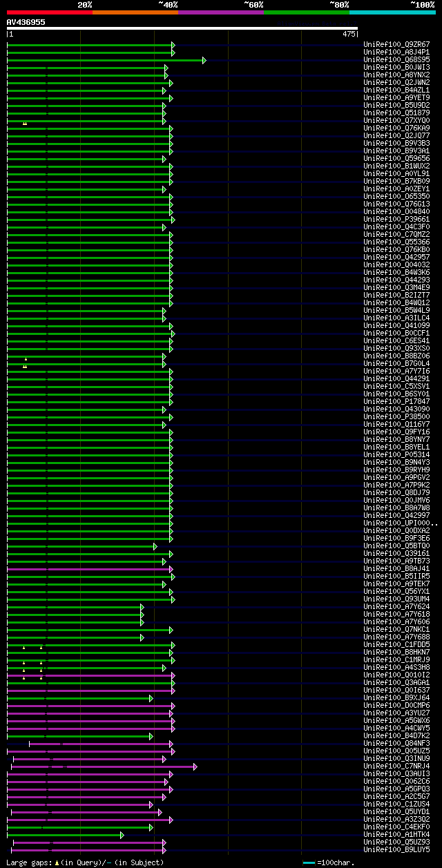Select hit label UniRef100_C1FDD5
442x868 pixels.
click(396, 644)
